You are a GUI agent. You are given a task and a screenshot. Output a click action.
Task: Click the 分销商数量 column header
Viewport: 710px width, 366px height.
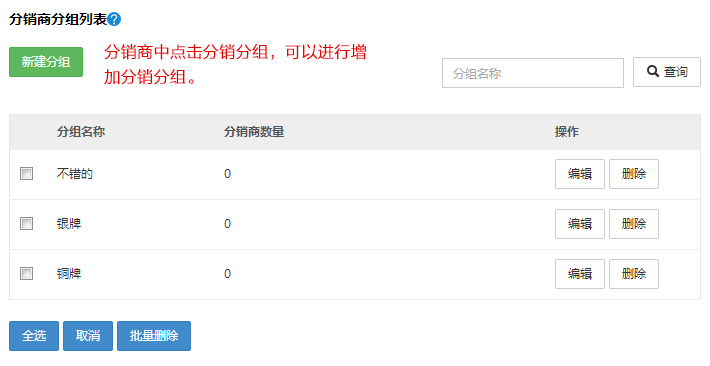254,132
